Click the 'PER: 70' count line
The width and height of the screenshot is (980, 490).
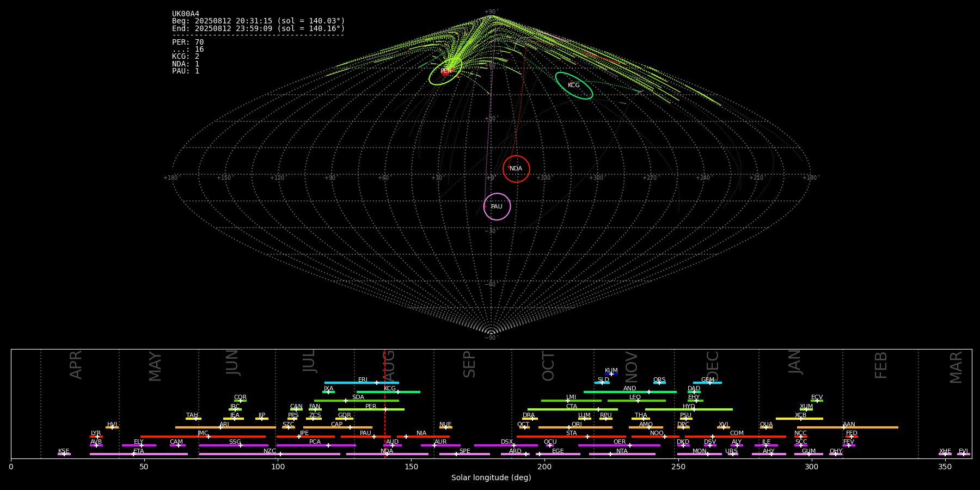188,42
